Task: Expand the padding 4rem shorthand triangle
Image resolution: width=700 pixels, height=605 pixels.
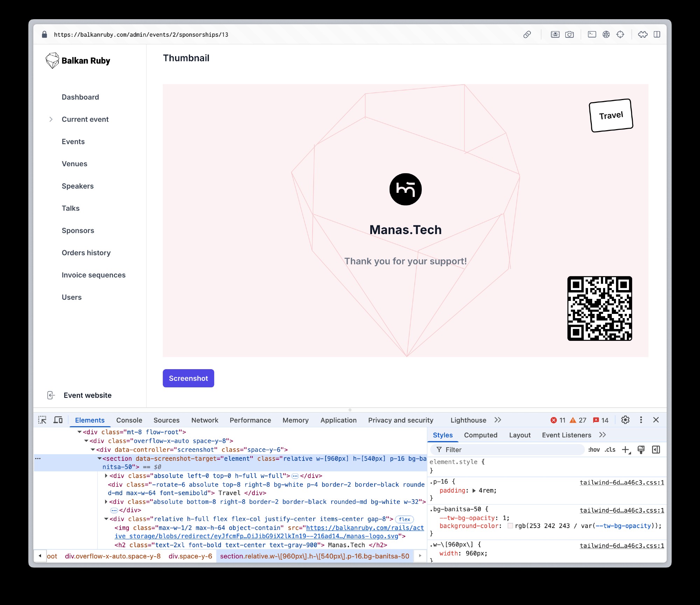Action: (474, 491)
